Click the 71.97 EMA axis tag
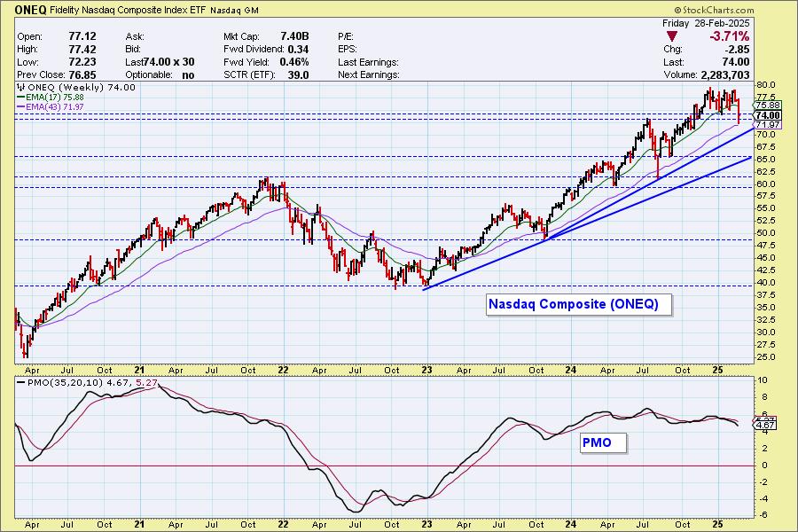 [768, 125]
